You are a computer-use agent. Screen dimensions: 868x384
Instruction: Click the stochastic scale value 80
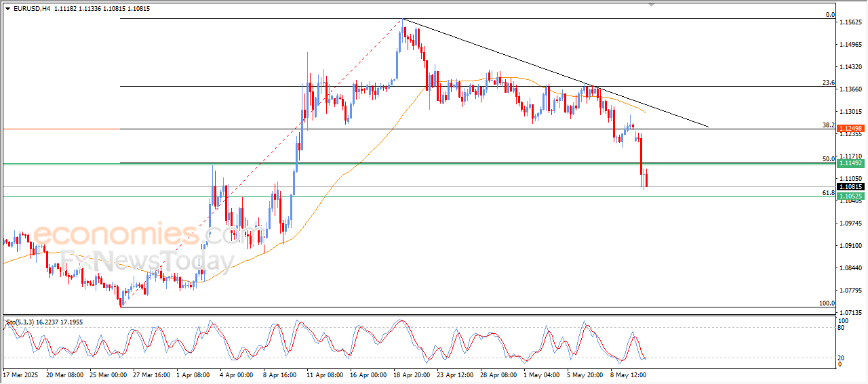pyautogui.click(x=842, y=328)
